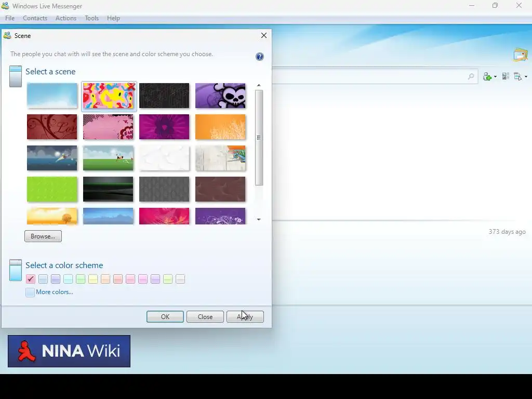This screenshot has width=532, height=399.
Task: Pick the salmon red color scheme swatch
Action: (118, 279)
